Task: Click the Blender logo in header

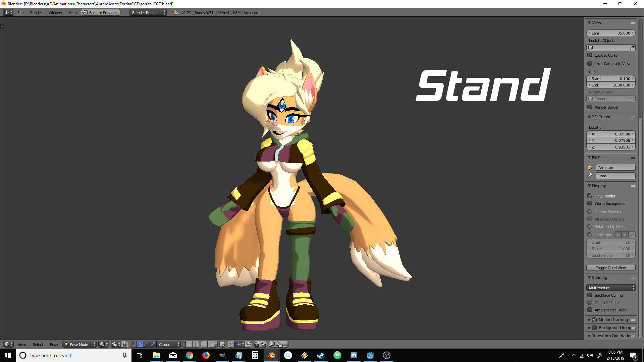Action: click(x=175, y=12)
